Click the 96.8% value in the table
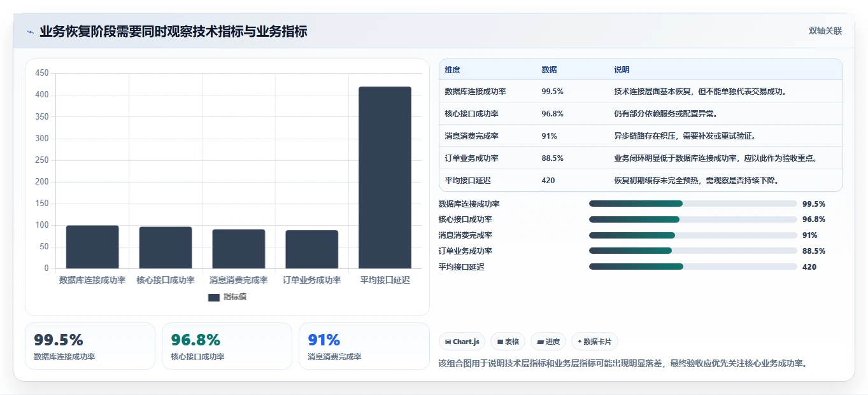 (x=552, y=114)
